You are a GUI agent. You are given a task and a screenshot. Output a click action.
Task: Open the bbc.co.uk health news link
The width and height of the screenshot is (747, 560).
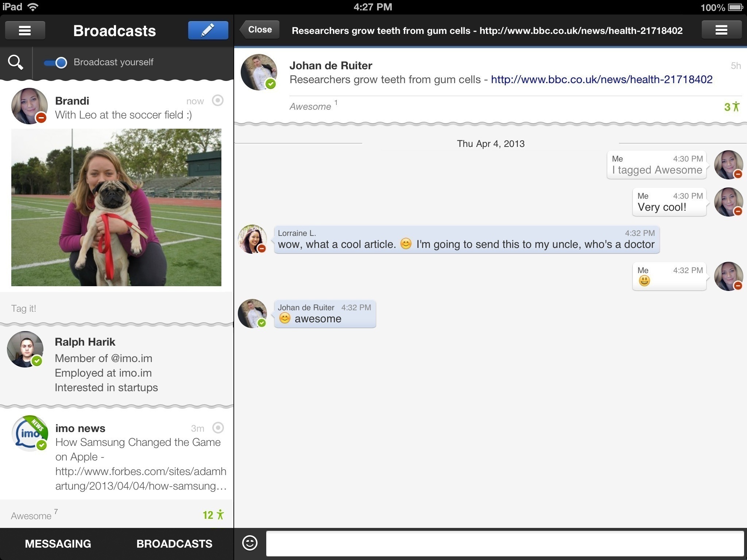[601, 79]
